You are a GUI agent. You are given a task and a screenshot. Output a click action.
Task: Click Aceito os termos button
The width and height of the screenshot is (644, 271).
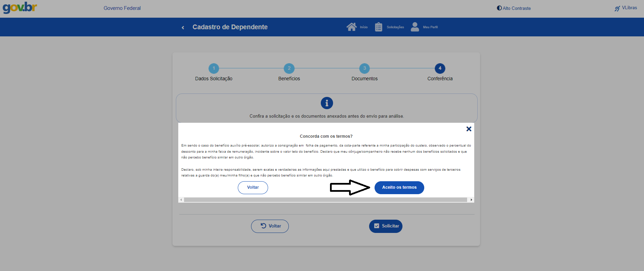399,188
